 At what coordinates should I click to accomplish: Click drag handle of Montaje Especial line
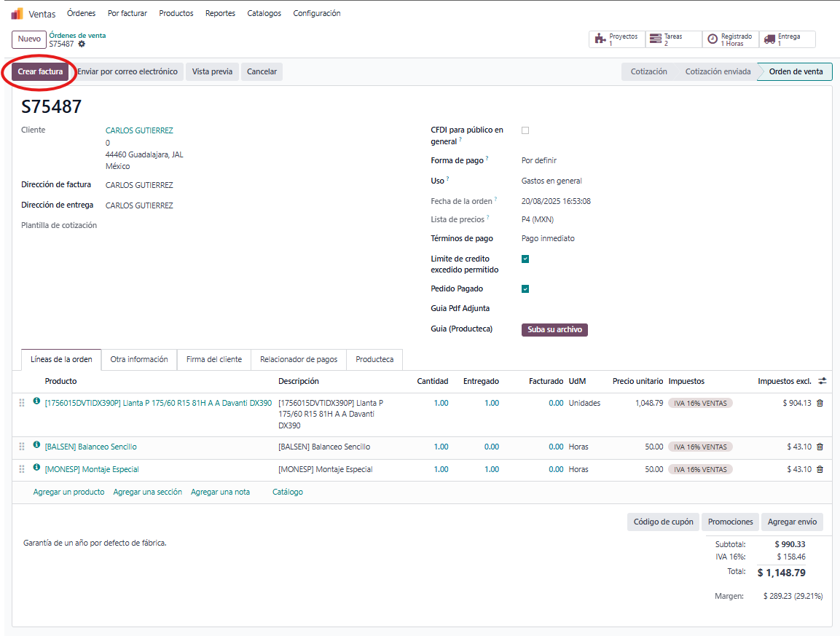point(22,469)
